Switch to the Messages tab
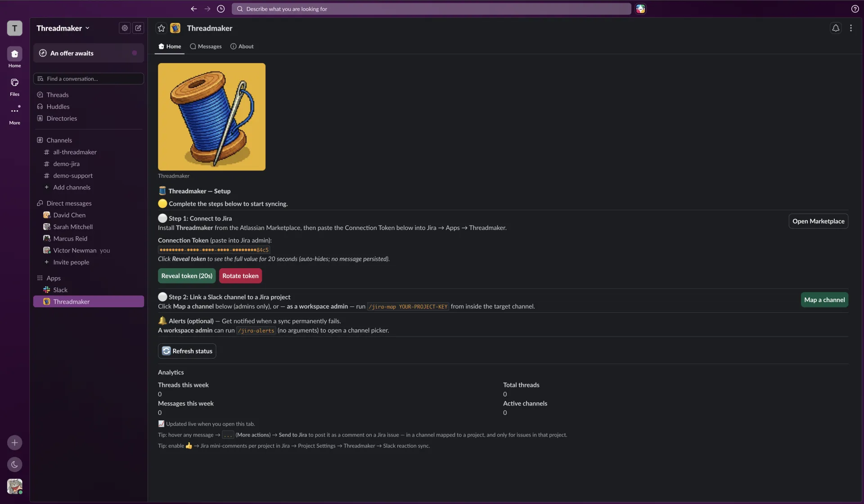The image size is (864, 504). (206, 46)
